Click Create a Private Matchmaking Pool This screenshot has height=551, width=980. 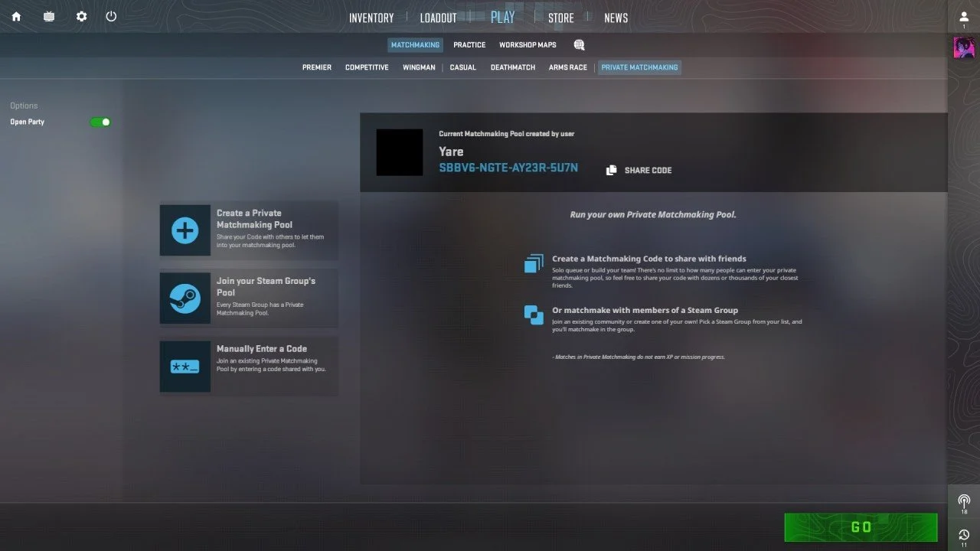click(249, 230)
